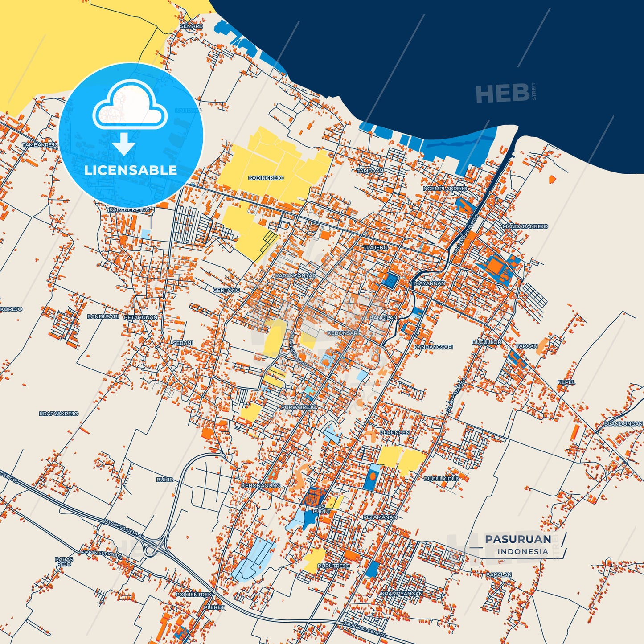
Task: Click the HEBSTREIT logo watermark near the sea
Action: tap(504, 92)
